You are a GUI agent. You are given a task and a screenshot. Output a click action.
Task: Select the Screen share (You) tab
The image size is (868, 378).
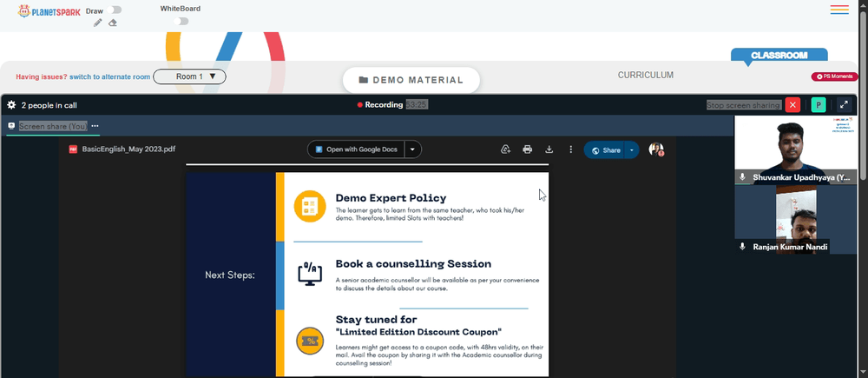(x=53, y=126)
